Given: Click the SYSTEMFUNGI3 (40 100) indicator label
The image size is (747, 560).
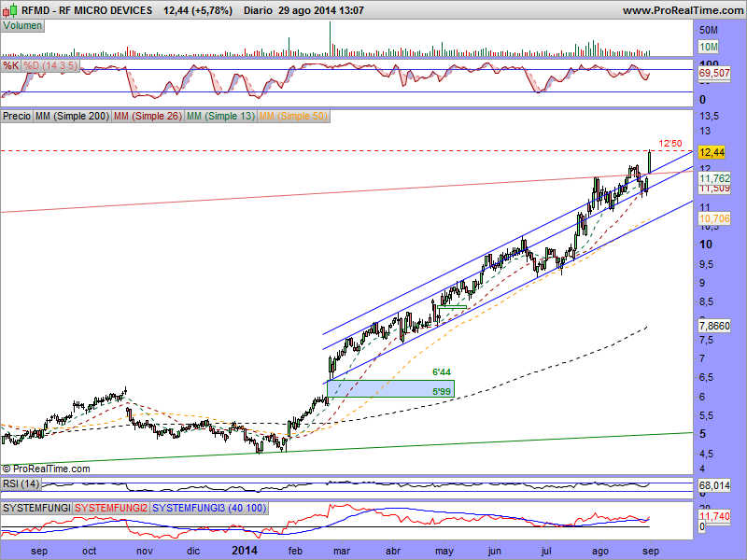Looking at the screenshot, I should (x=209, y=508).
